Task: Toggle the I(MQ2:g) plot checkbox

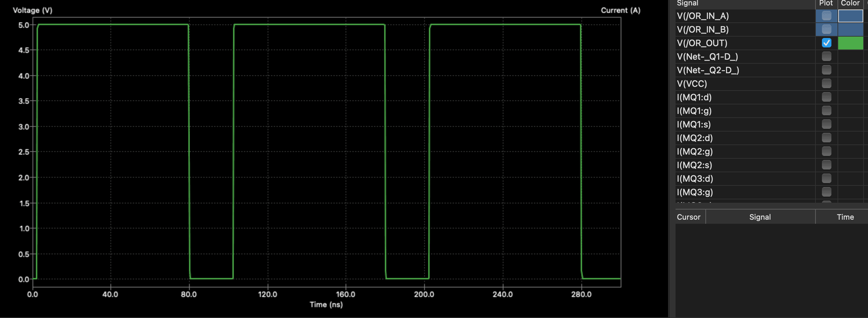Action: pyautogui.click(x=826, y=152)
